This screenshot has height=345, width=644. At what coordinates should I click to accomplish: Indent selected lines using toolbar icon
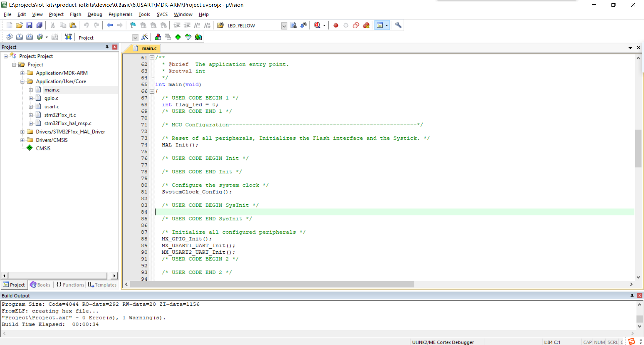(177, 25)
